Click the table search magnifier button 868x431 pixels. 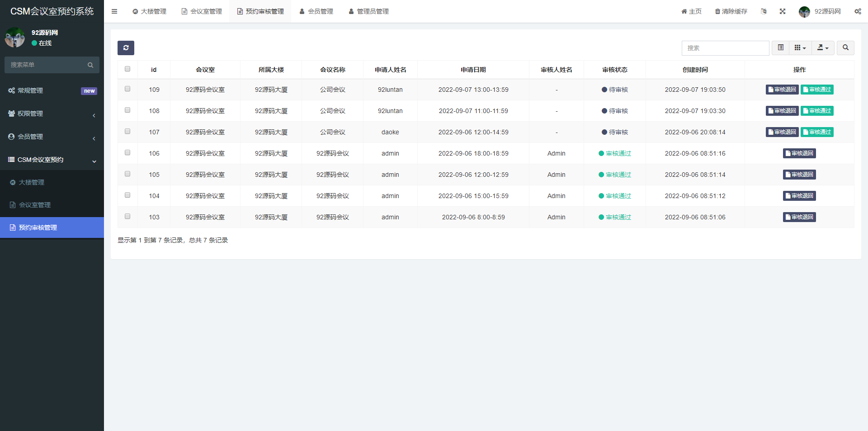pos(845,48)
